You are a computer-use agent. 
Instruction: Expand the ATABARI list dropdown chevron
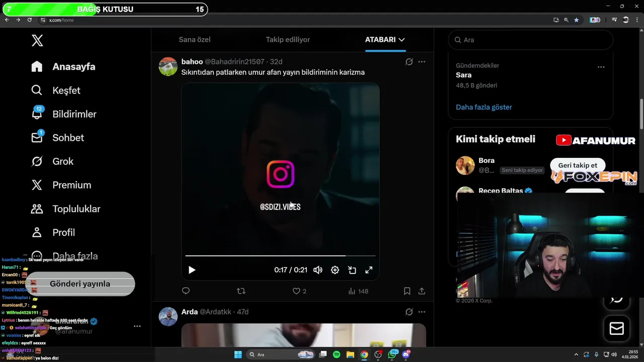(401, 39)
